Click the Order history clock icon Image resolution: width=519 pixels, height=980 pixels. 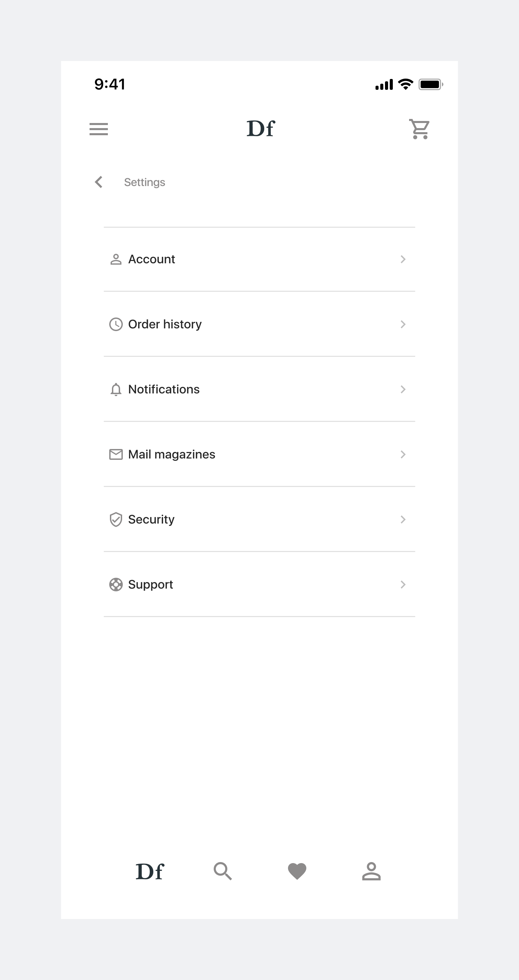pos(116,324)
